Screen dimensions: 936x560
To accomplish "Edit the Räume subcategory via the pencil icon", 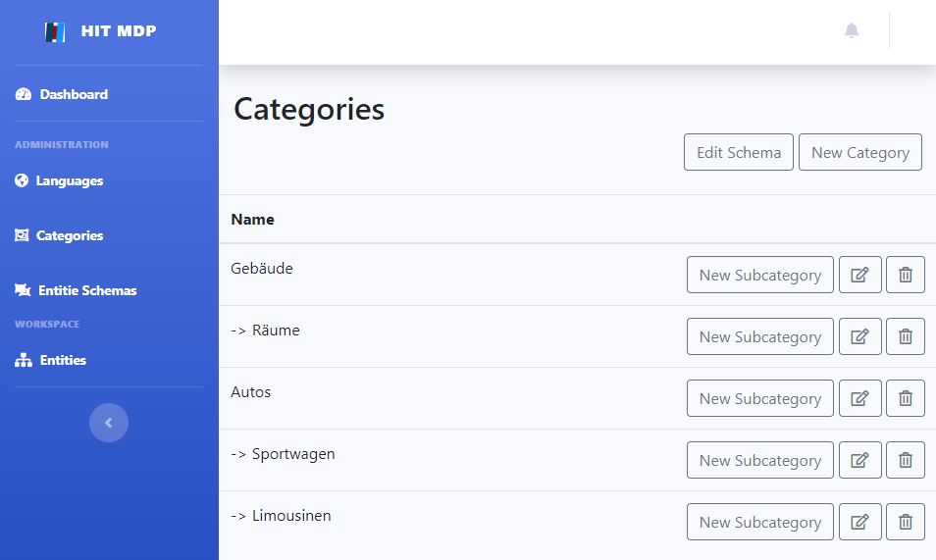I will coord(859,336).
